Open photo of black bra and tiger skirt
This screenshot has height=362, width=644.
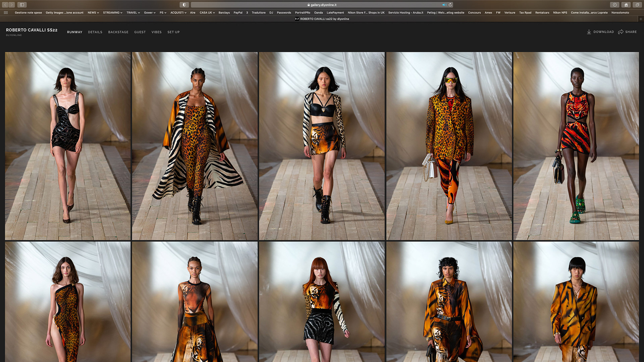click(322, 146)
